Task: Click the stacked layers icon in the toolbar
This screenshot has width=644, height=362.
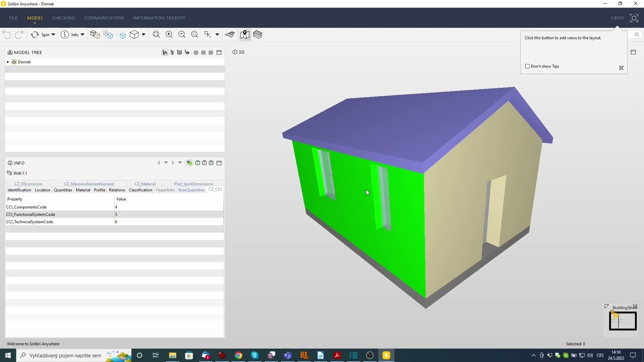Action: [258, 35]
